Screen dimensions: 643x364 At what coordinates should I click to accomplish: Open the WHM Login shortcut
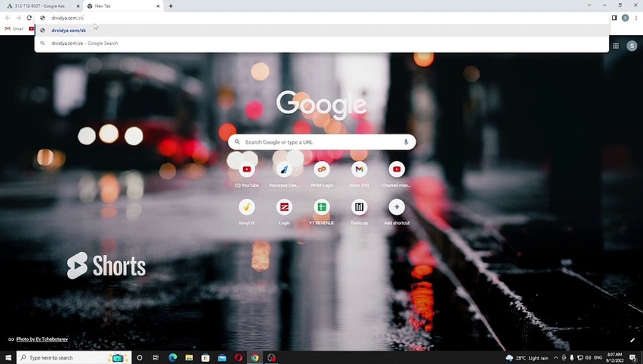coord(321,175)
